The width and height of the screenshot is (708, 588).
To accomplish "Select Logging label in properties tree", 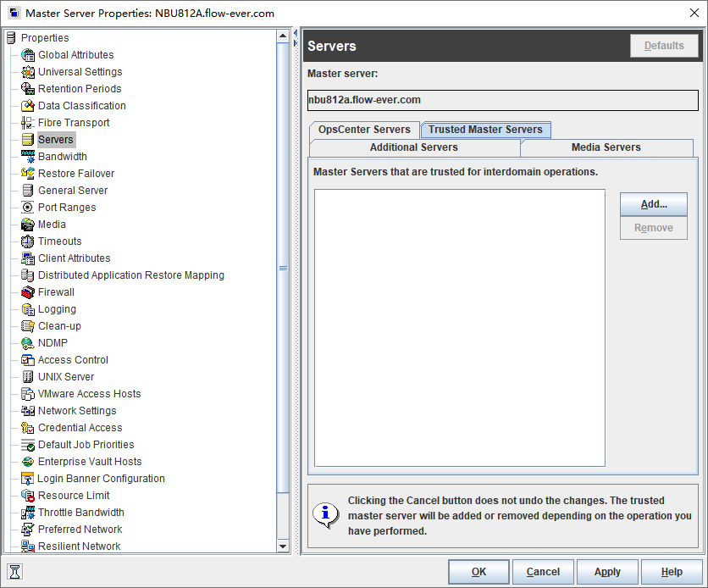I will 57,309.
